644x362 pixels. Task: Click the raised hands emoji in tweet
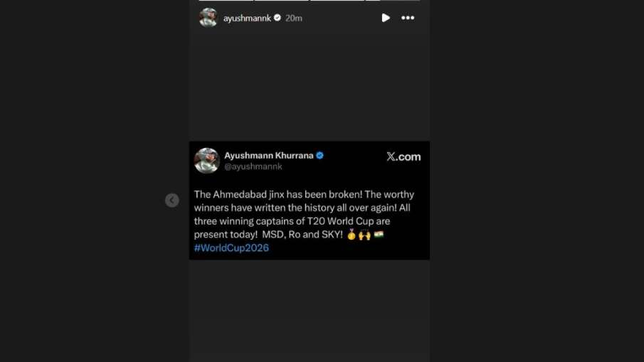pyautogui.click(x=364, y=235)
